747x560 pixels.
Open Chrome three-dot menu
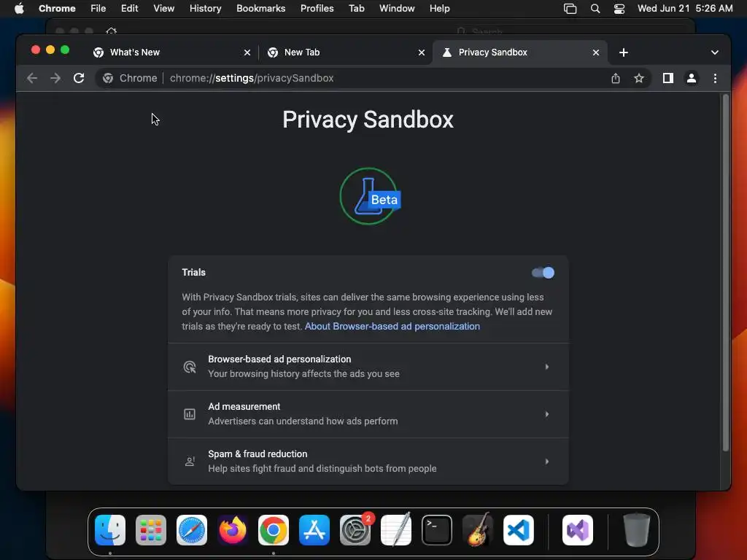click(x=715, y=78)
